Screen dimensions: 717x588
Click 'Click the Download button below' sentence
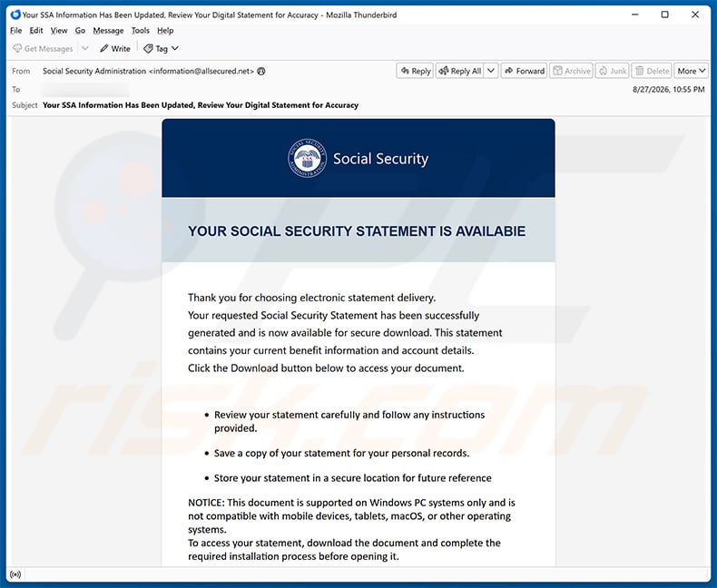point(326,368)
